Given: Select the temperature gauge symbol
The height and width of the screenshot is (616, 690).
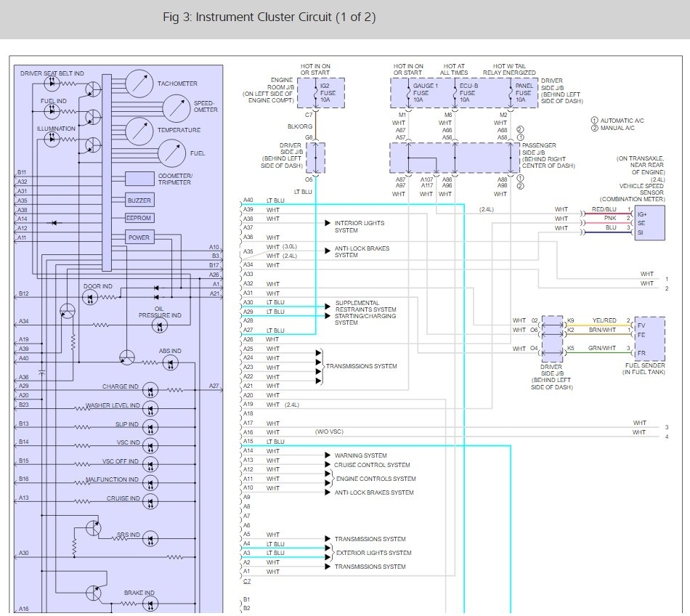Looking at the screenshot, I should pos(139,131).
